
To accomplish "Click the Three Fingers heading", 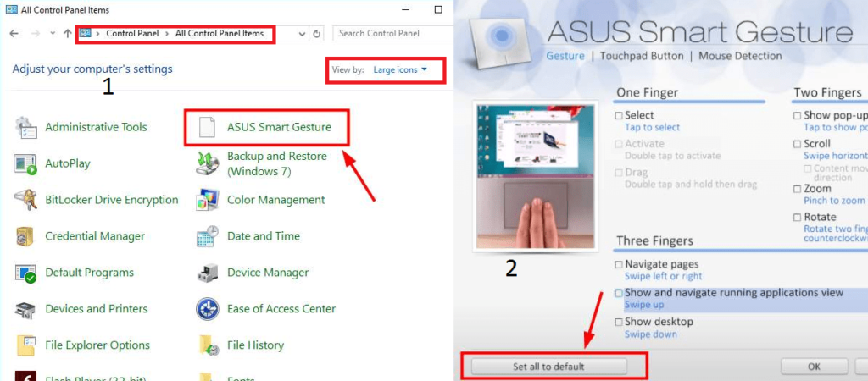I will pos(655,240).
